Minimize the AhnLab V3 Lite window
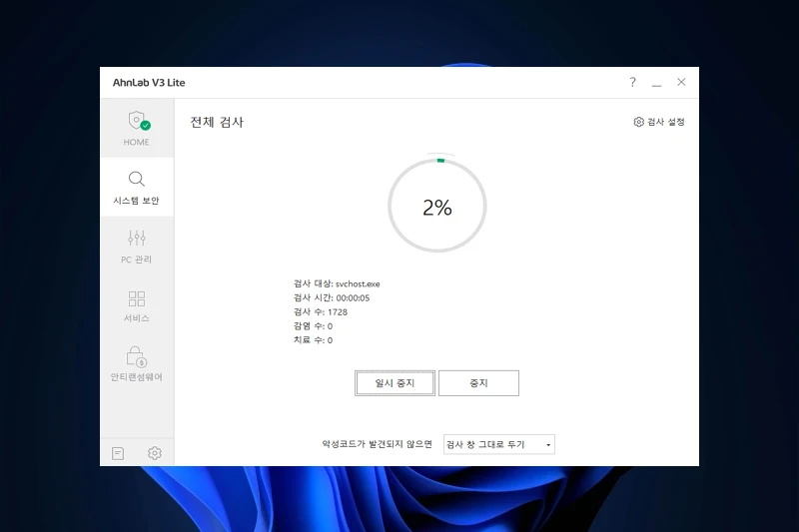Image resolution: width=799 pixels, height=532 pixels. click(656, 83)
